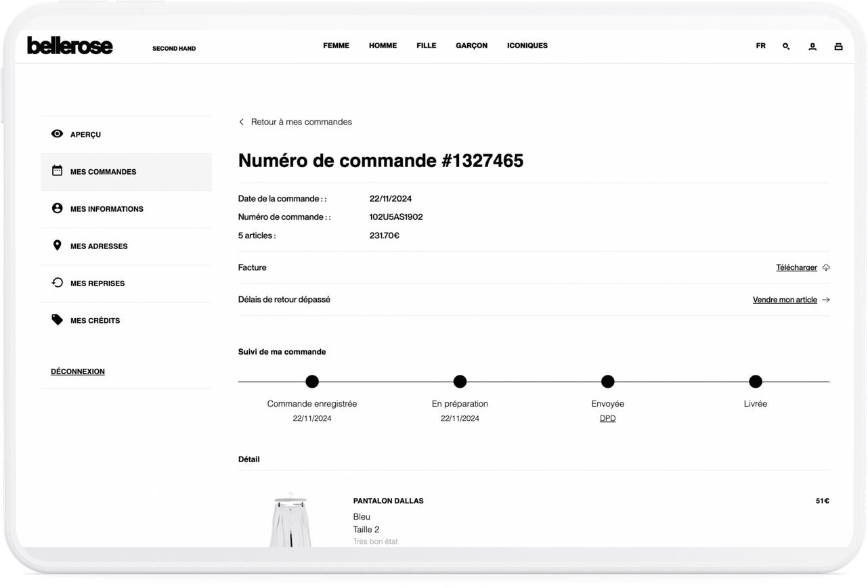The height and width of the screenshot is (588, 868).
Task: Click the Vendre mon article link
Action: (x=785, y=300)
